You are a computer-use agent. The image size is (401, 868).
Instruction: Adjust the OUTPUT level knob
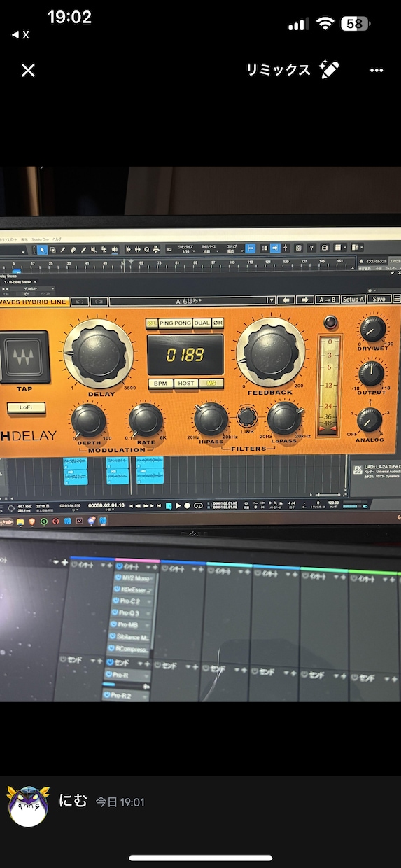(x=371, y=373)
